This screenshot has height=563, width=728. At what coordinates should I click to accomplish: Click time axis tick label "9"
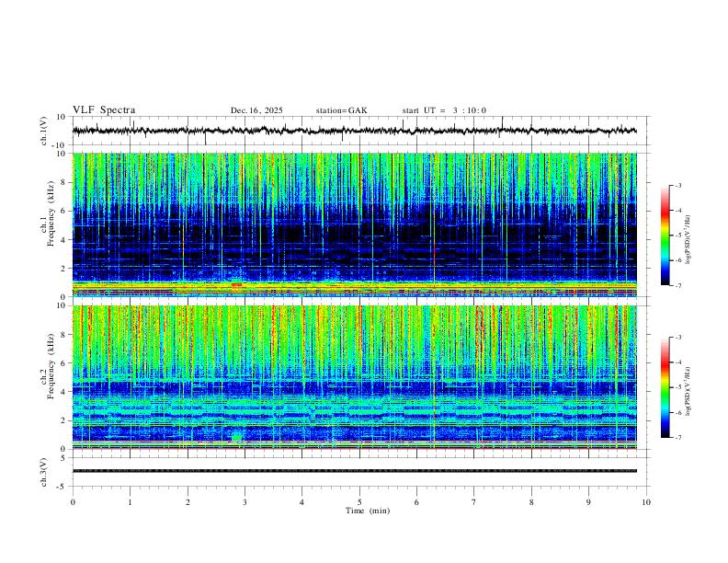tap(588, 502)
